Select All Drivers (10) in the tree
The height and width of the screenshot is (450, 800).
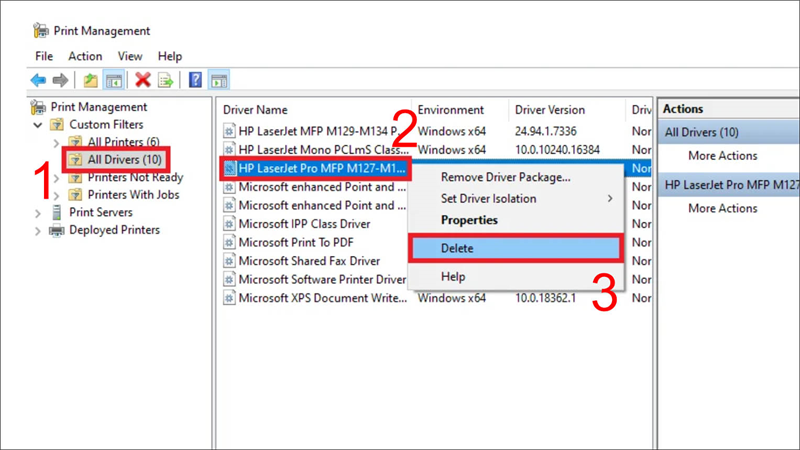click(x=124, y=159)
